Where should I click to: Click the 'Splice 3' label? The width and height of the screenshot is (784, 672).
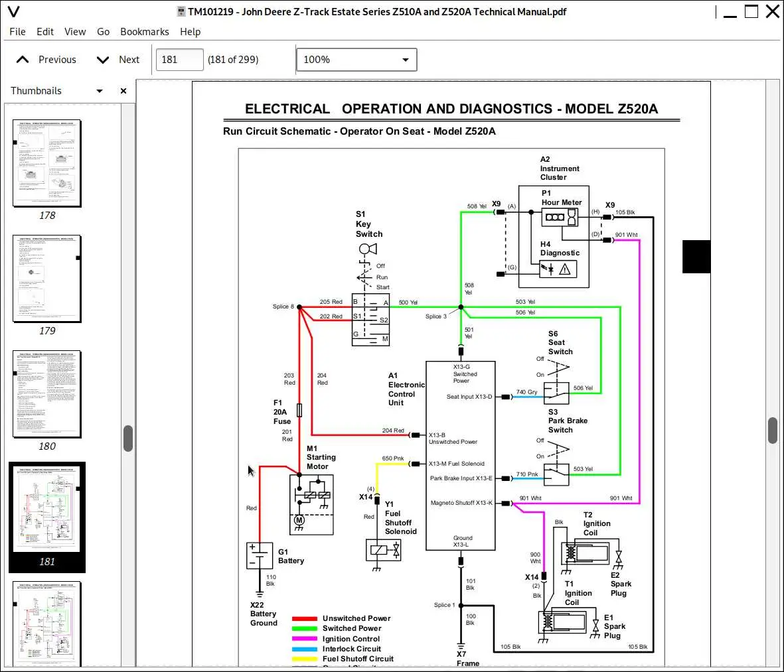436,316
